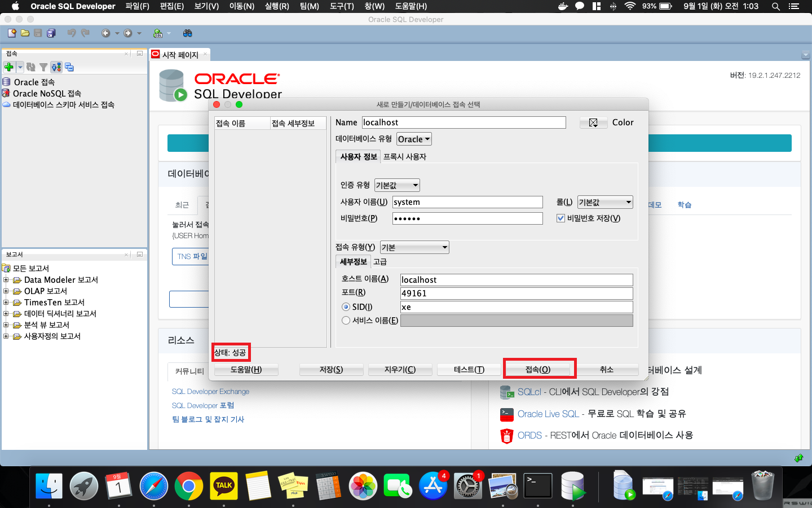Select the 서비스 이름 radio button
The image size is (812, 508).
[346, 321]
